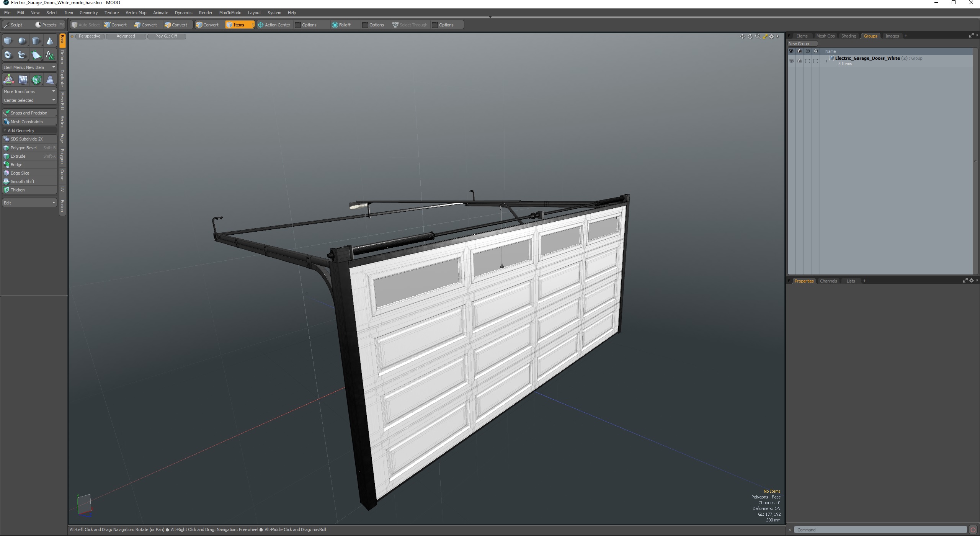This screenshot has height=536, width=980.
Task: Click the visibility column header eye icon
Action: click(791, 51)
